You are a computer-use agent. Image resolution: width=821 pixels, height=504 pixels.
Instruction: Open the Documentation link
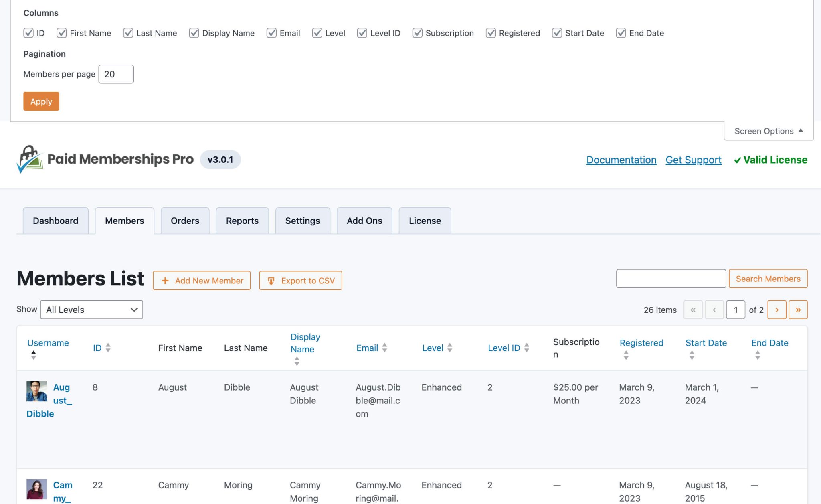click(621, 160)
